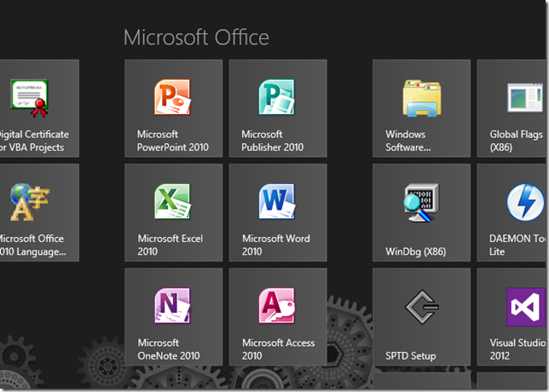
Task: Open the Global Flags (X86) icon
Action: coord(525,98)
